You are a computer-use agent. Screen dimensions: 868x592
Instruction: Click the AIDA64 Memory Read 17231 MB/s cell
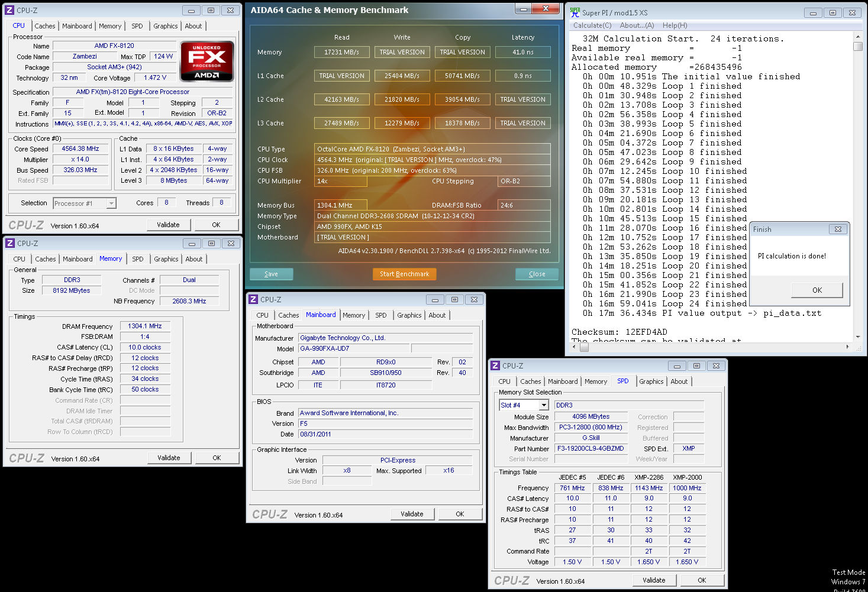pos(342,52)
